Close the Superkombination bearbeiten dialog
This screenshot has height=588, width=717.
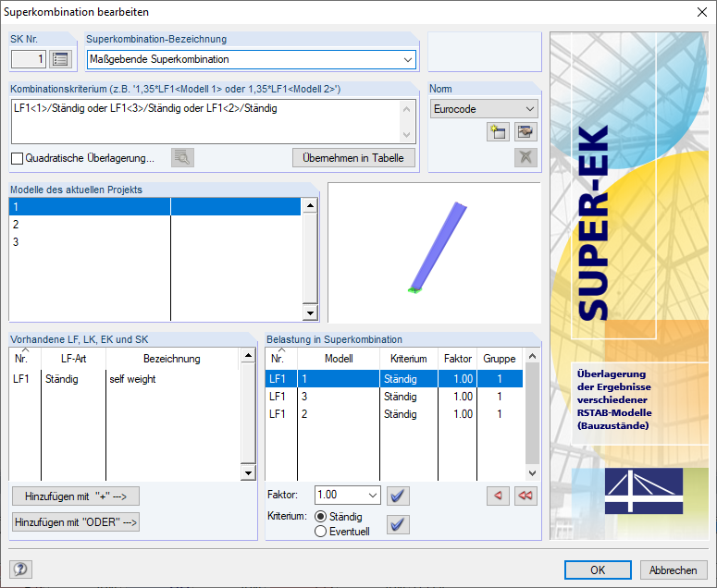pos(702,12)
